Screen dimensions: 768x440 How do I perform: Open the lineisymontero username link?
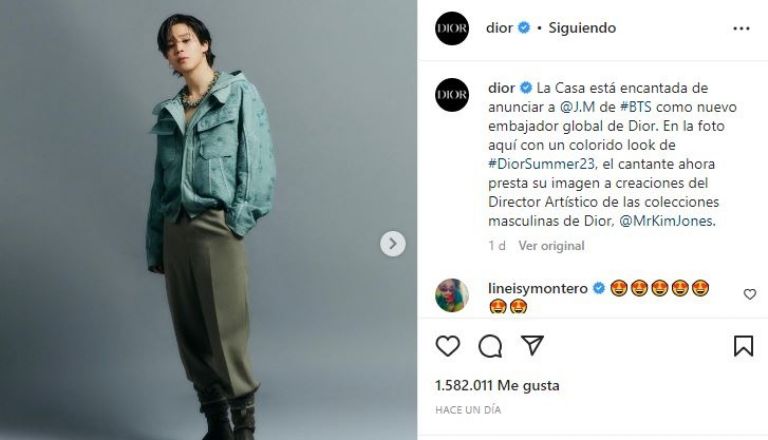coord(538,289)
